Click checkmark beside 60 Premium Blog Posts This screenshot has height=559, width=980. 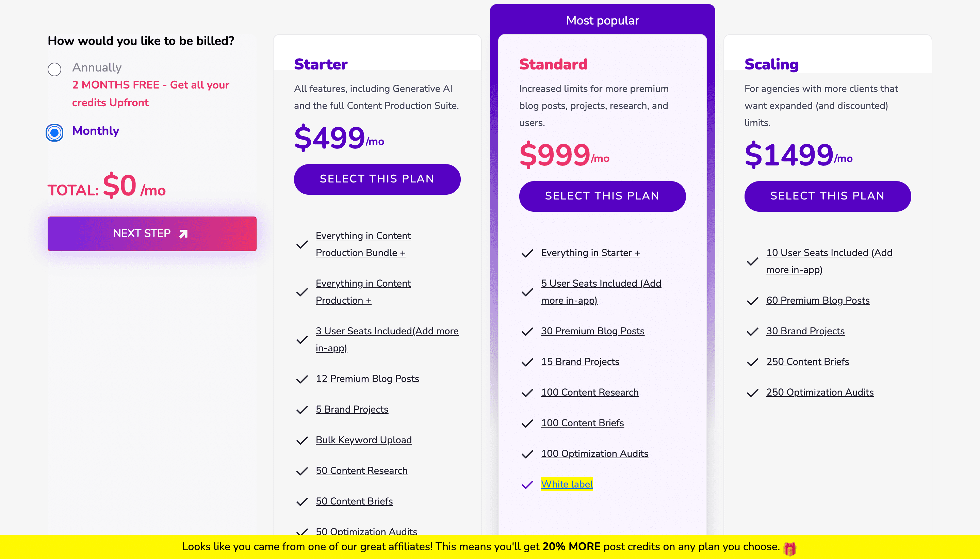click(x=752, y=301)
